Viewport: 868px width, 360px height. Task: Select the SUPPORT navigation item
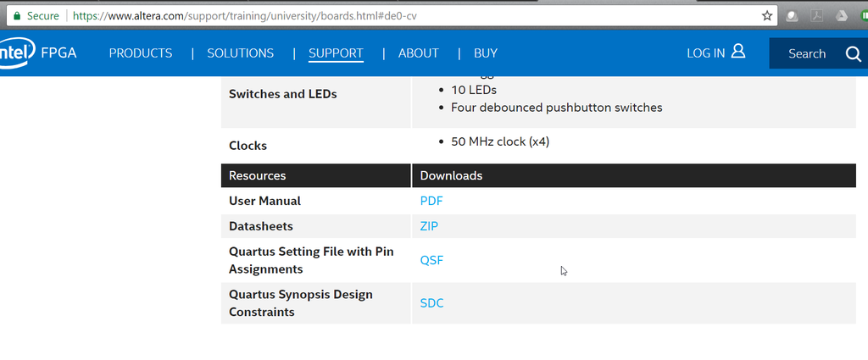tap(336, 53)
